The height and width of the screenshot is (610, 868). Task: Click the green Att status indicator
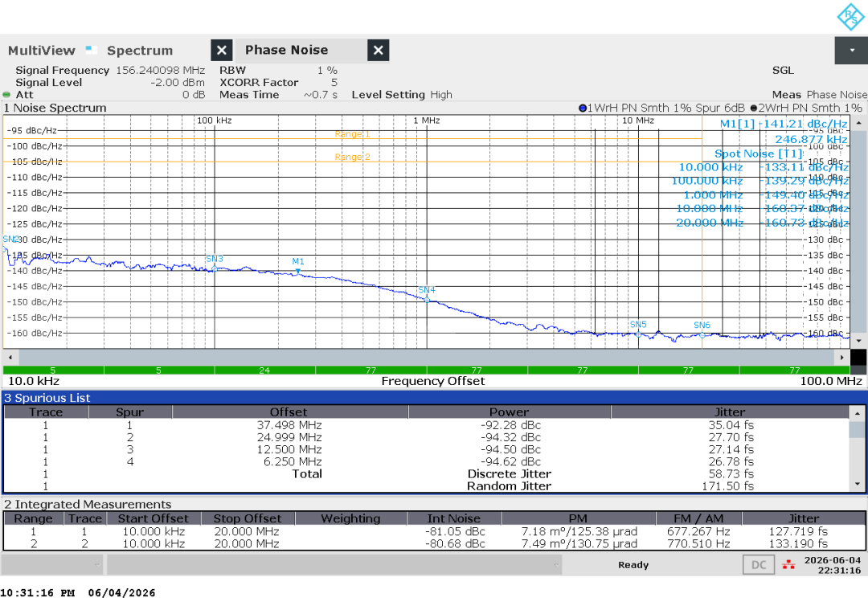(x=6, y=95)
